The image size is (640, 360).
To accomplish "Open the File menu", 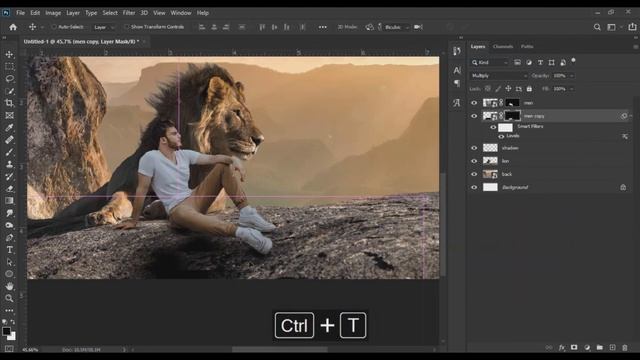I will pos(20,13).
